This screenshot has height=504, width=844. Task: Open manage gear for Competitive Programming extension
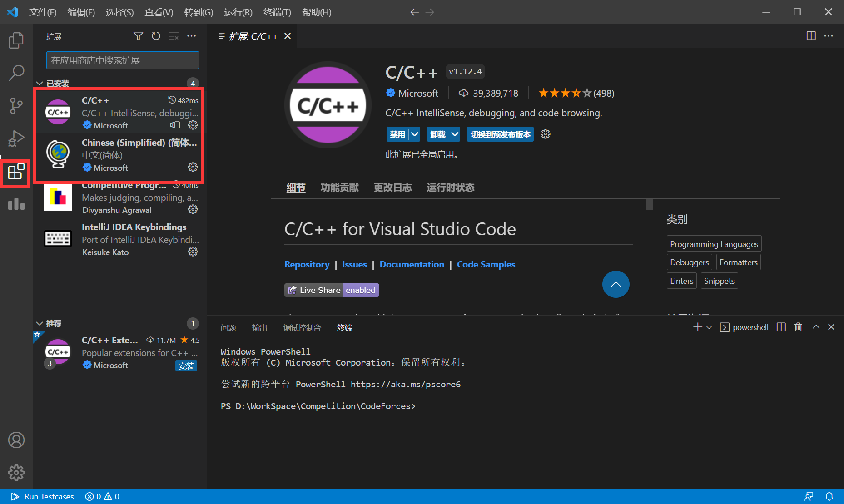(x=193, y=209)
